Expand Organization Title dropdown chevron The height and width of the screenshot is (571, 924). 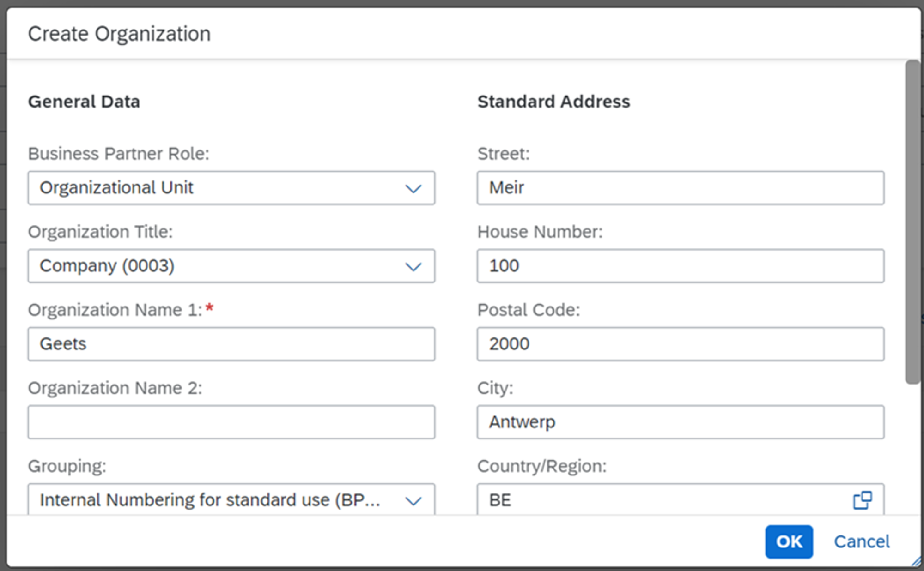point(413,266)
